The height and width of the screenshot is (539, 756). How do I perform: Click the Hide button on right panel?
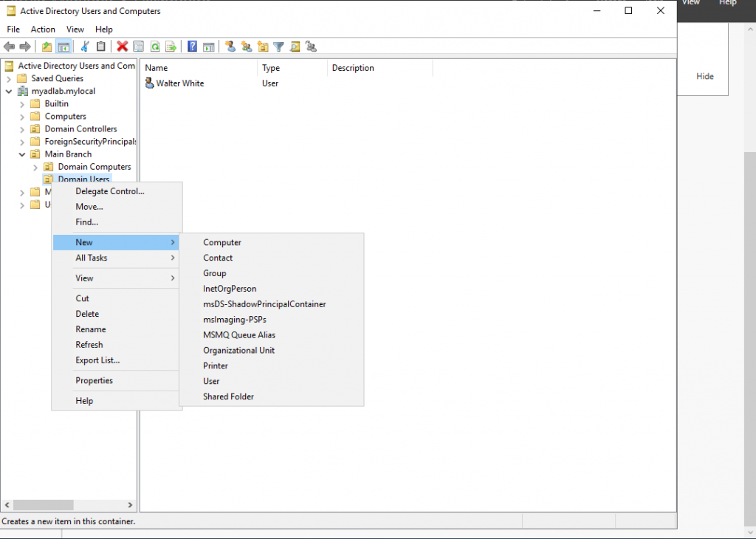point(705,76)
